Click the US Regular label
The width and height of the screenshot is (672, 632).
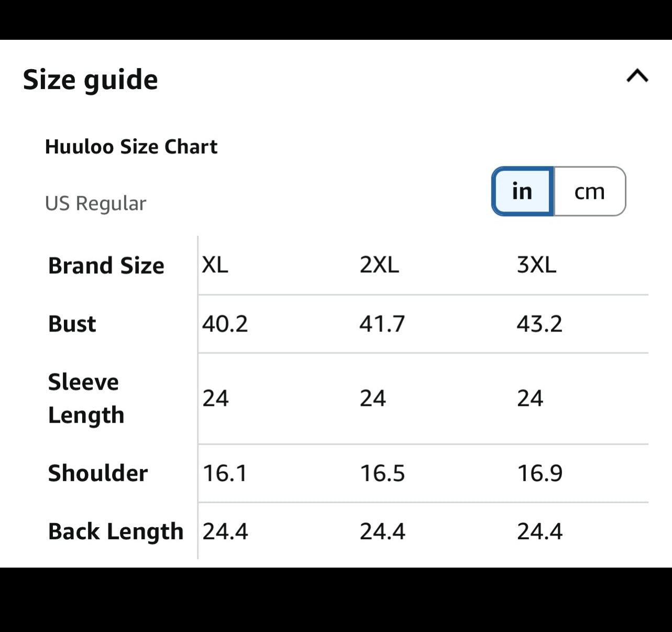pyautogui.click(x=95, y=203)
